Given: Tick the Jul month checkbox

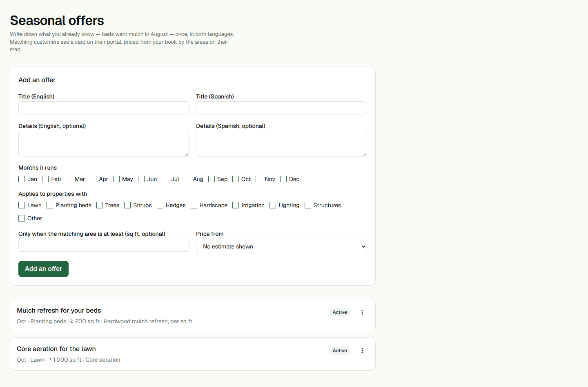Looking at the screenshot, I should click(165, 179).
